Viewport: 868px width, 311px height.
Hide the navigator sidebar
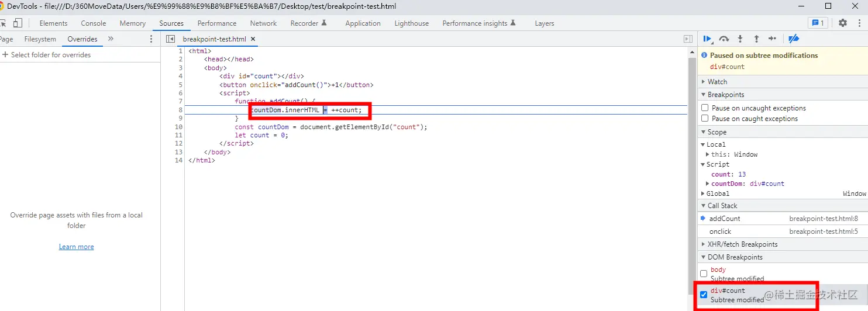[x=170, y=39]
